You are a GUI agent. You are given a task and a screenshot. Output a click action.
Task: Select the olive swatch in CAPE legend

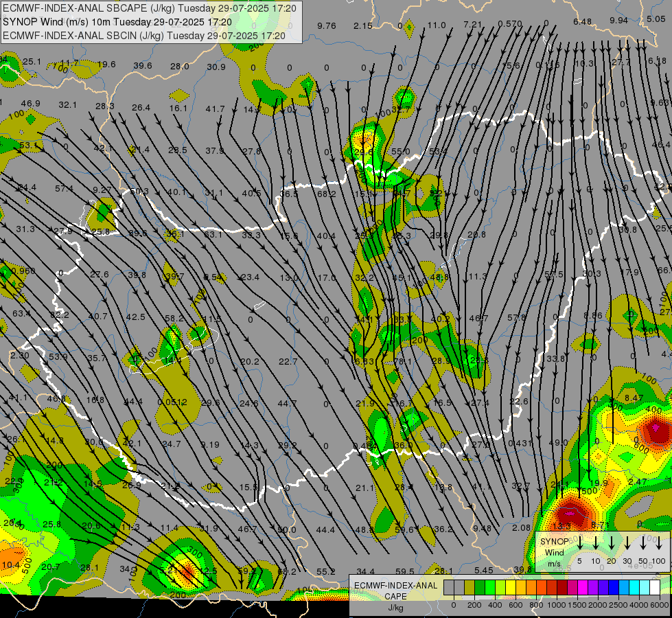(x=470, y=588)
